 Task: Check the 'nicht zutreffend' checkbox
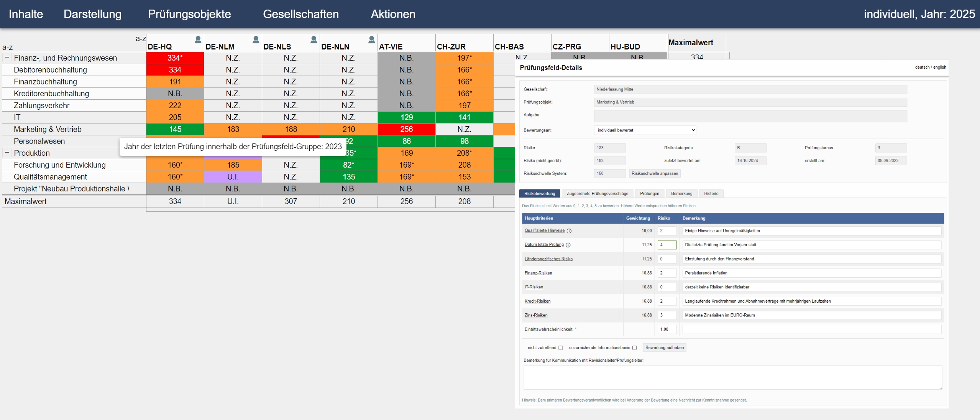561,348
